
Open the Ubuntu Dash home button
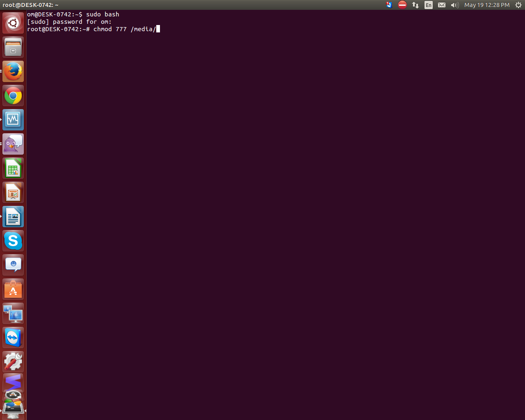pos(13,23)
